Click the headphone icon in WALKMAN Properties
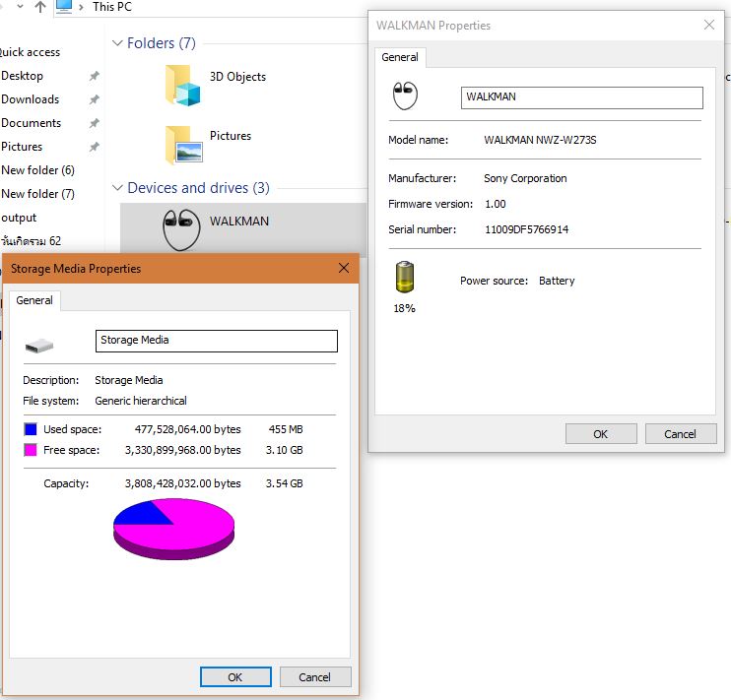 (x=405, y=95)
